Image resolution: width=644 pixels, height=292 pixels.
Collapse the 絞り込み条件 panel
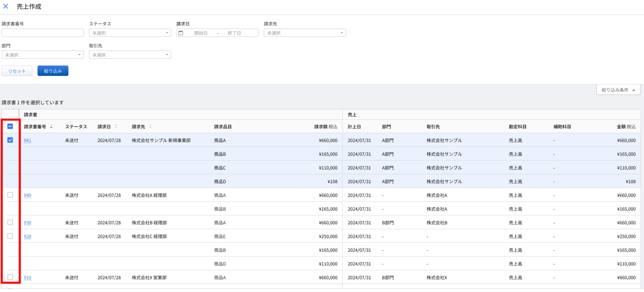click(618, 90)
